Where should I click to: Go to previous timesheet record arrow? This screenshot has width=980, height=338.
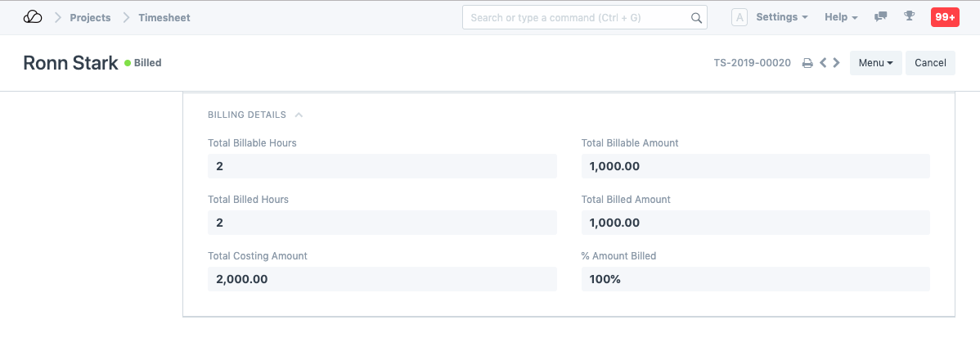(824, 63)
